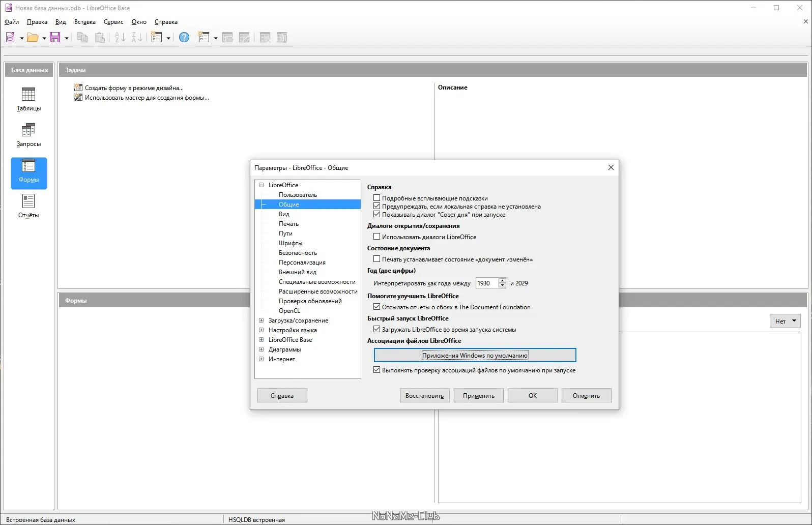Uncheck Загружать LibreOffice во время запуска системы
This screenshot has width=812, height=525.
(377, 329)
